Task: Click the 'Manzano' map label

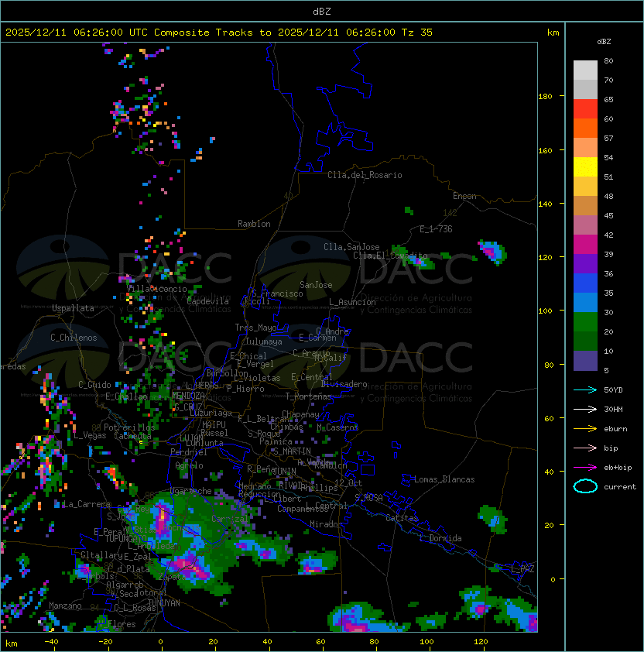Action: (65, 606)
